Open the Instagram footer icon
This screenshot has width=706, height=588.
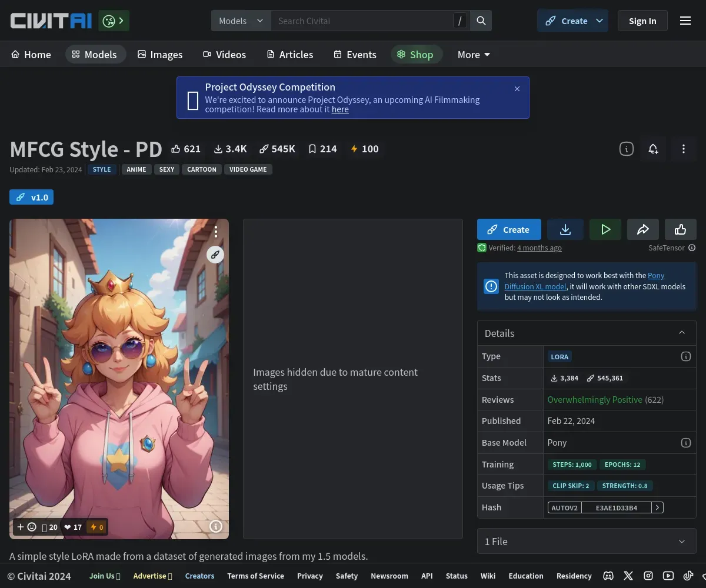point(648,576)
